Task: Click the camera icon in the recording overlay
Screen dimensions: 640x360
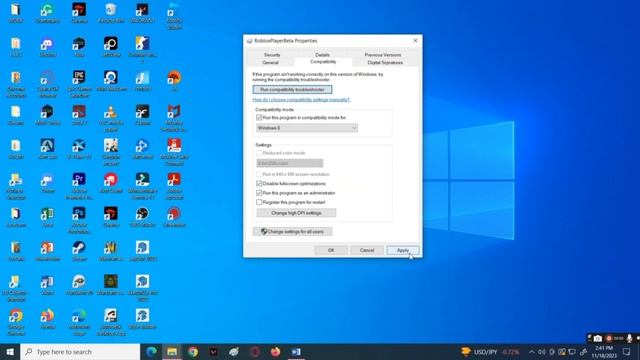Action: 598,338
